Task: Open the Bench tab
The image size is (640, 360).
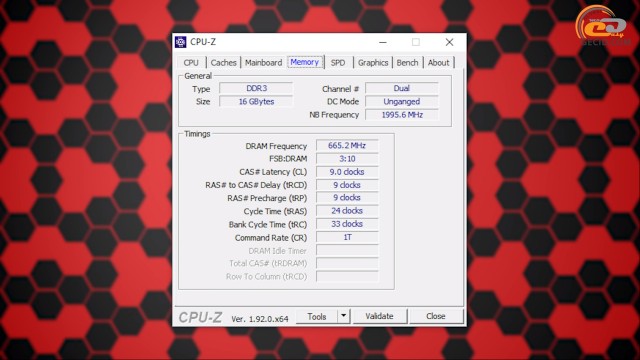Action: 407,62
